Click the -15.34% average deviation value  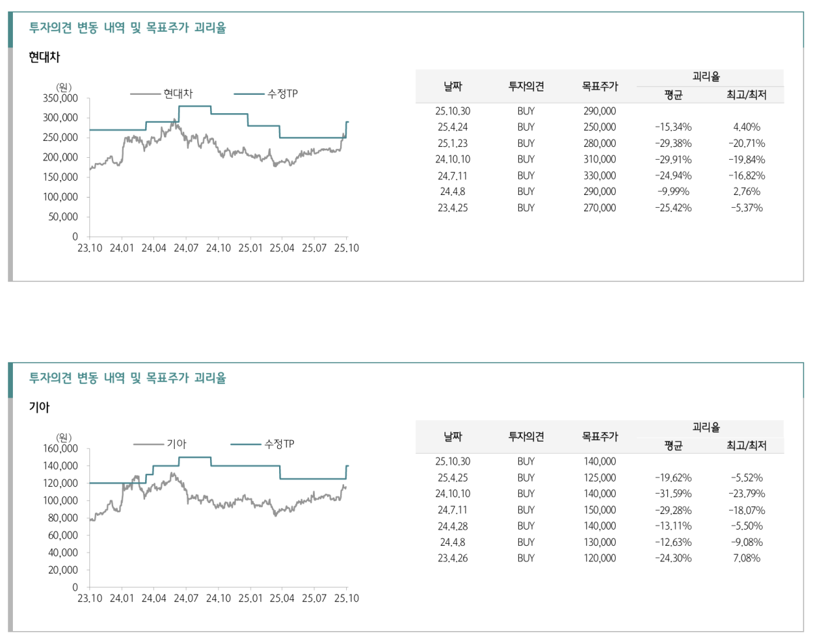coord(673,127)
